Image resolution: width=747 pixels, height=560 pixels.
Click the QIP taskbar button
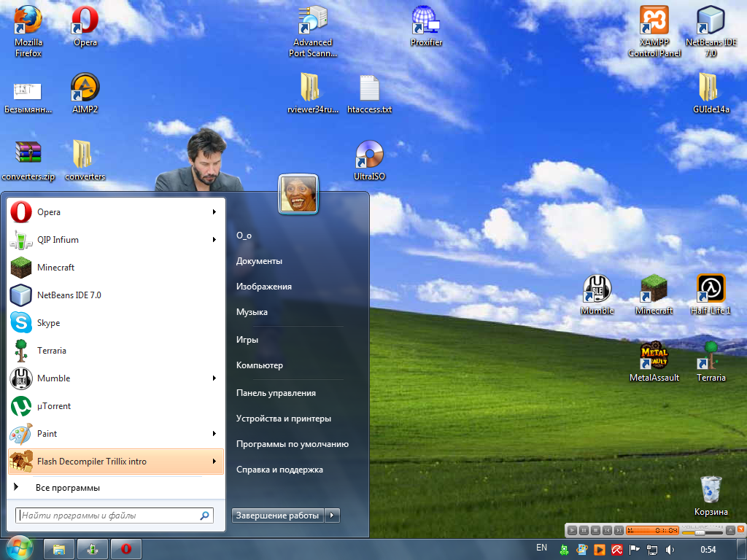point(93,550)
